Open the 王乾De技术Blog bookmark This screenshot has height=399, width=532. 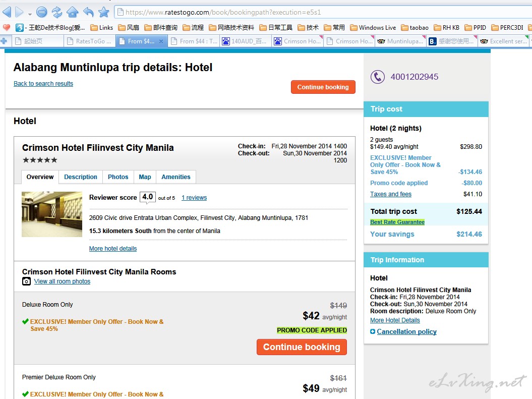[x=50, y=27]
